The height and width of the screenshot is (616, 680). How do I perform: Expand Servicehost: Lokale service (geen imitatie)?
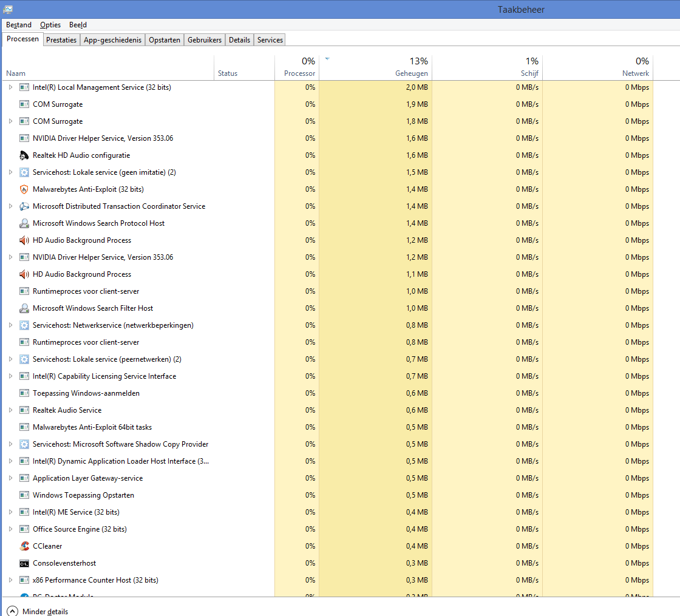click(10, 172)
